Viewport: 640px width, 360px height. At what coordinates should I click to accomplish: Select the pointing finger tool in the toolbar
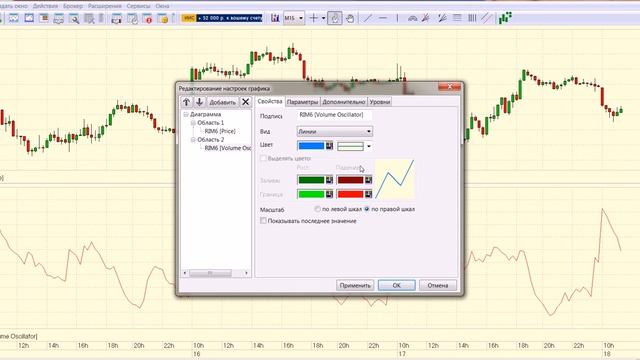(x=335, y=18)
